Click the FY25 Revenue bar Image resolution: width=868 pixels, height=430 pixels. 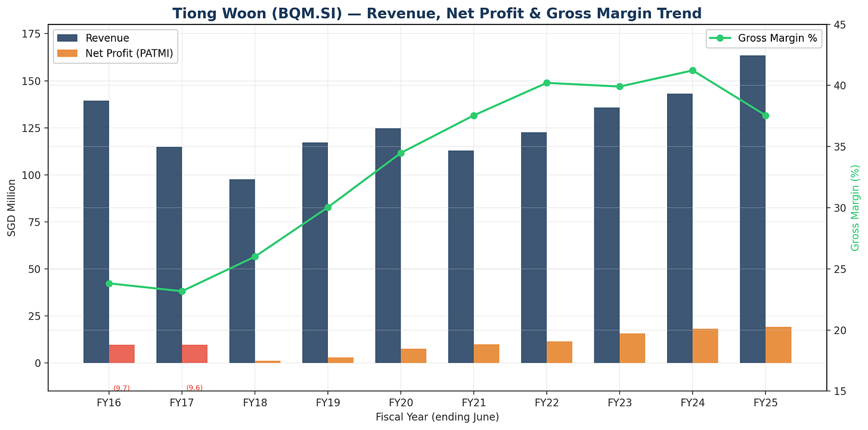click(x=753, y=209)
